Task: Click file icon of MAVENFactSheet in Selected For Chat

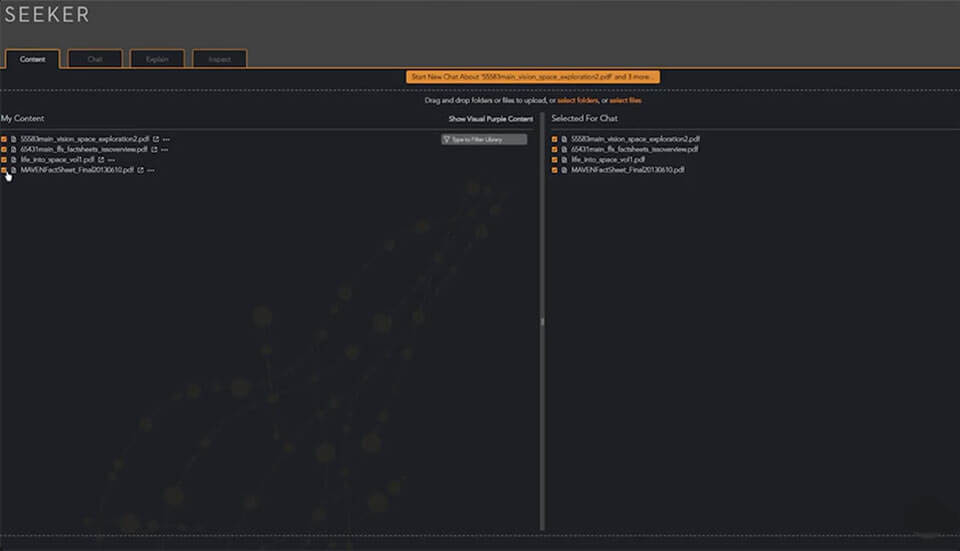Action: tap(564, 170)
